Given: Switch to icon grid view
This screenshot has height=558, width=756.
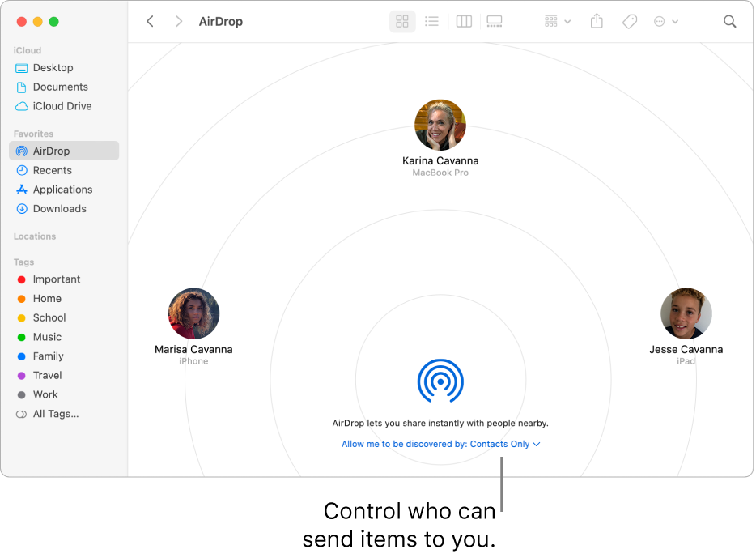Looking at the screenshot, I should 402,21.
